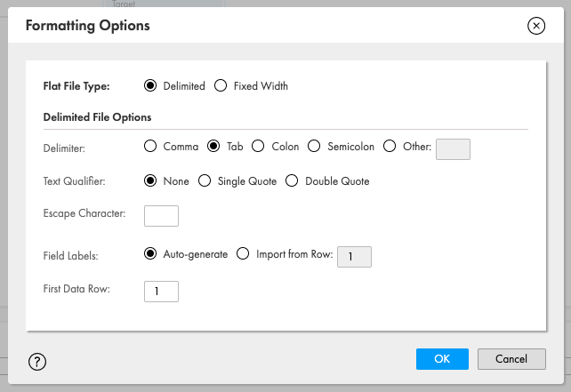571x392 pixels.
Task: Select the Fixed Width file type
Action: (221, 86)
